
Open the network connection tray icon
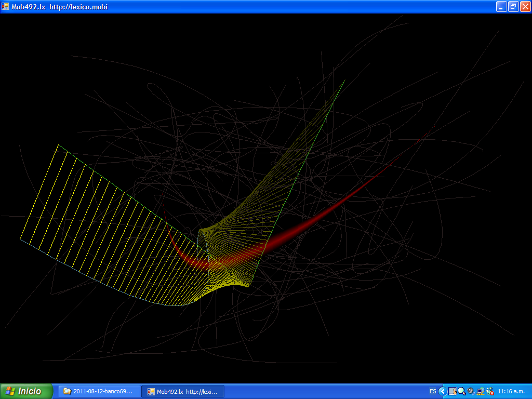pyautogui.click(x=480, y=391)
